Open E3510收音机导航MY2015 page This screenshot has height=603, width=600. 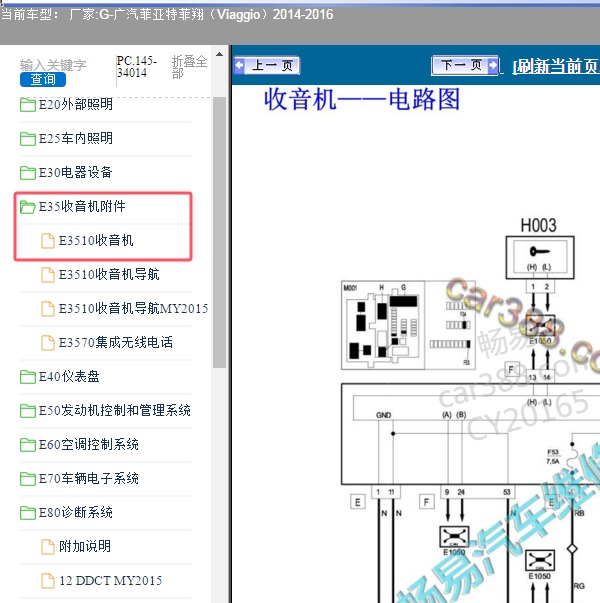pyautogui.click(x=133, y=308)
